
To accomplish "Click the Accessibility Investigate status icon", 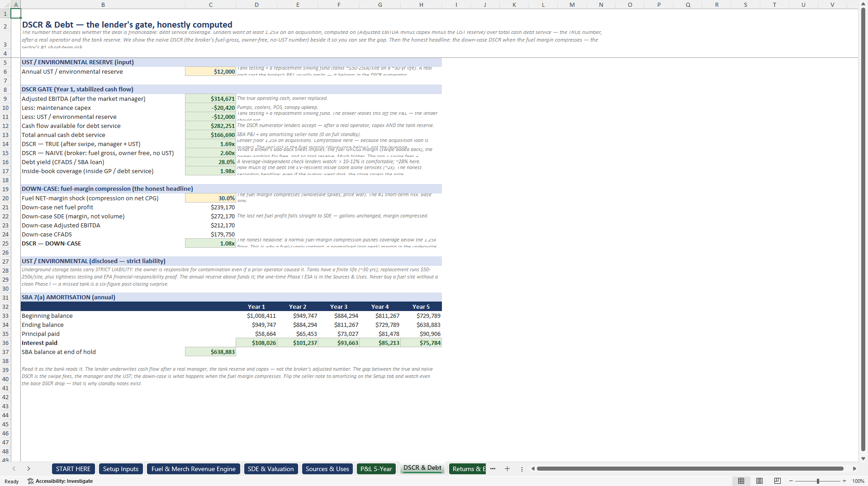I will coord(31,481).
